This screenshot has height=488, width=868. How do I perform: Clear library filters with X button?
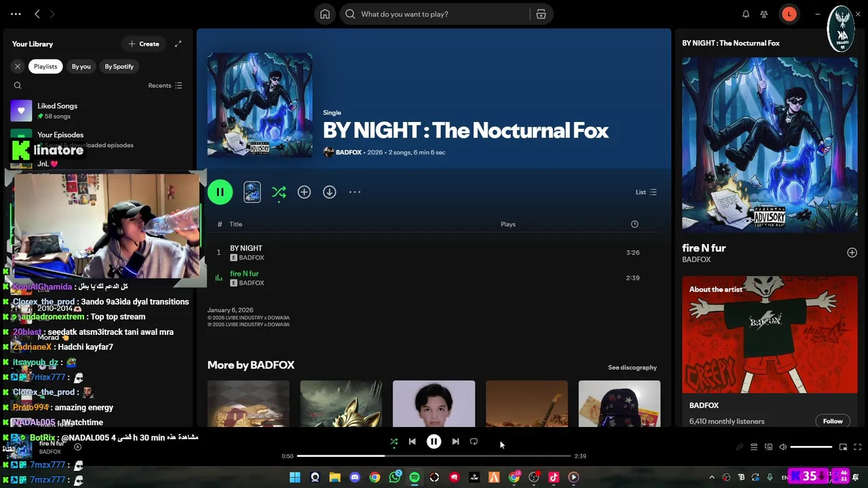click(x=18, y=66)
